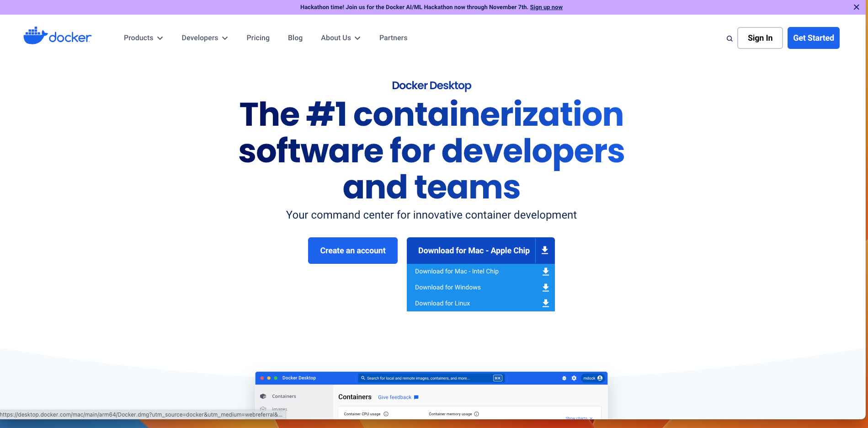Open the Pricing page

coord(258,38)
